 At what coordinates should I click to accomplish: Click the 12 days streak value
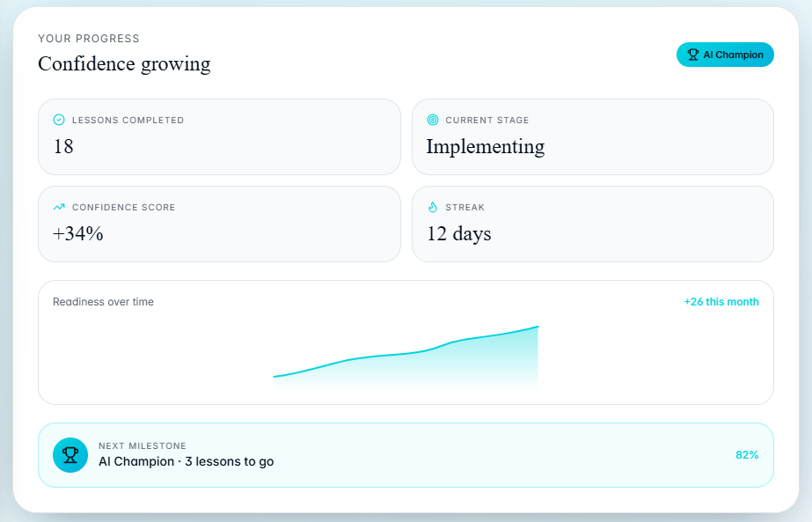(x=459, y=234)
